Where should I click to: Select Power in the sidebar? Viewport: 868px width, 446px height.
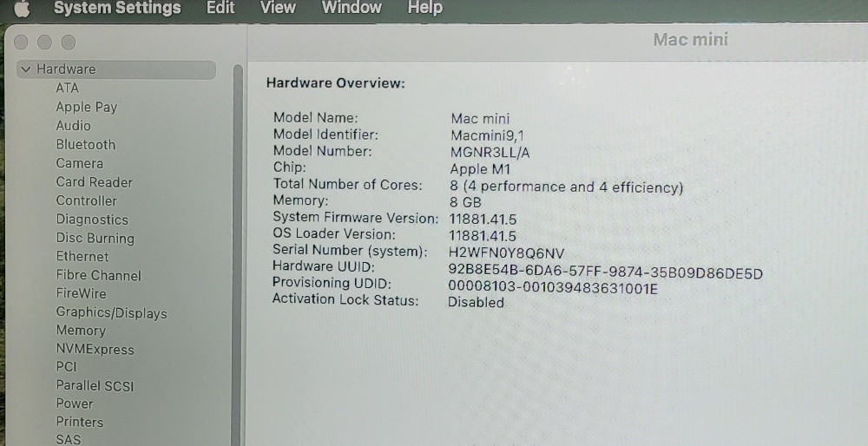[x=75, y=404]
